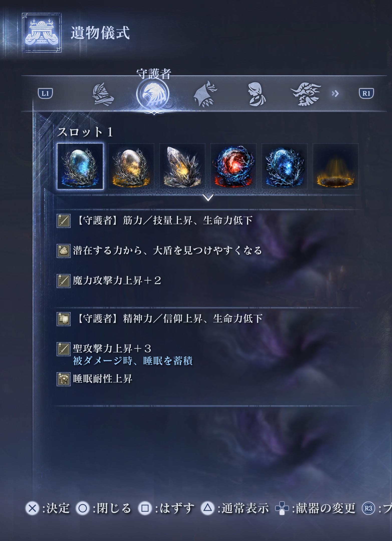Select the blue egg relic in slot 1
This screenshot has height=541, width=392.
pyautogui.click(x=80, y=166)
